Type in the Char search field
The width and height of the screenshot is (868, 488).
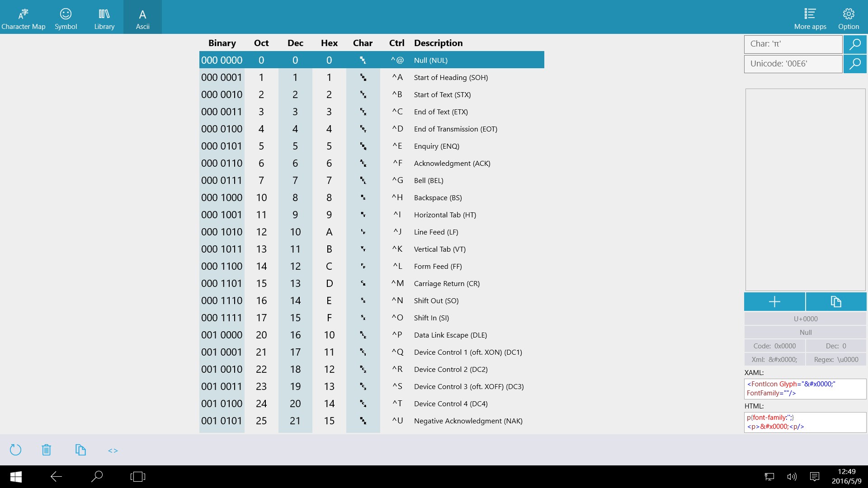[x=793, y=44]
